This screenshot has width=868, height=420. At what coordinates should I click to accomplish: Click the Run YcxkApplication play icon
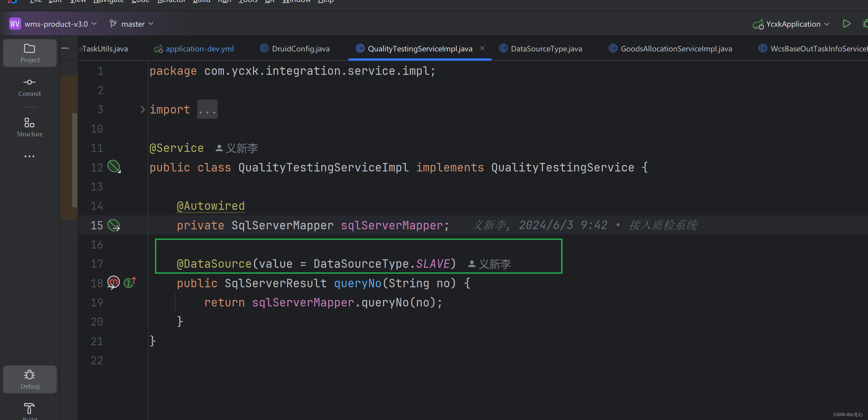click(846, 24)
